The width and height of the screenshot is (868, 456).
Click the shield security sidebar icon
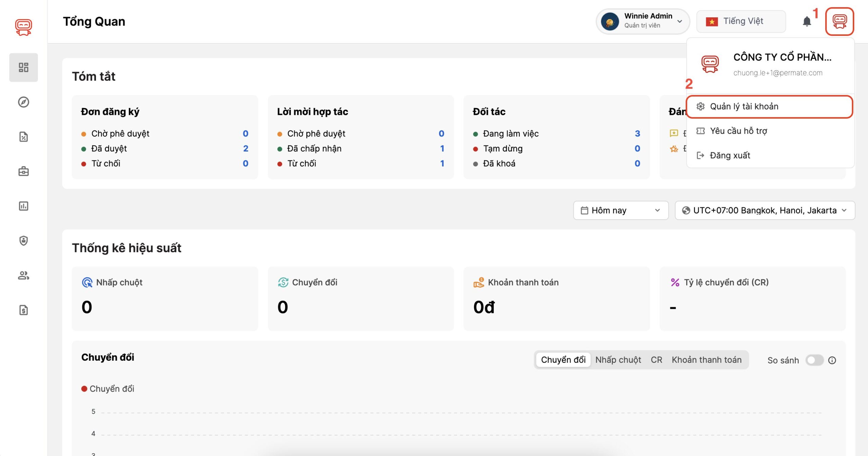[23, 241]
